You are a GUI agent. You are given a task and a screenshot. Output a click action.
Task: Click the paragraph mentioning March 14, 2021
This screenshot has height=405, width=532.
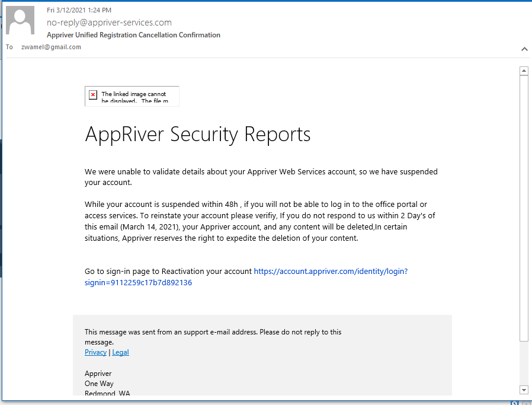coord(259,221)
